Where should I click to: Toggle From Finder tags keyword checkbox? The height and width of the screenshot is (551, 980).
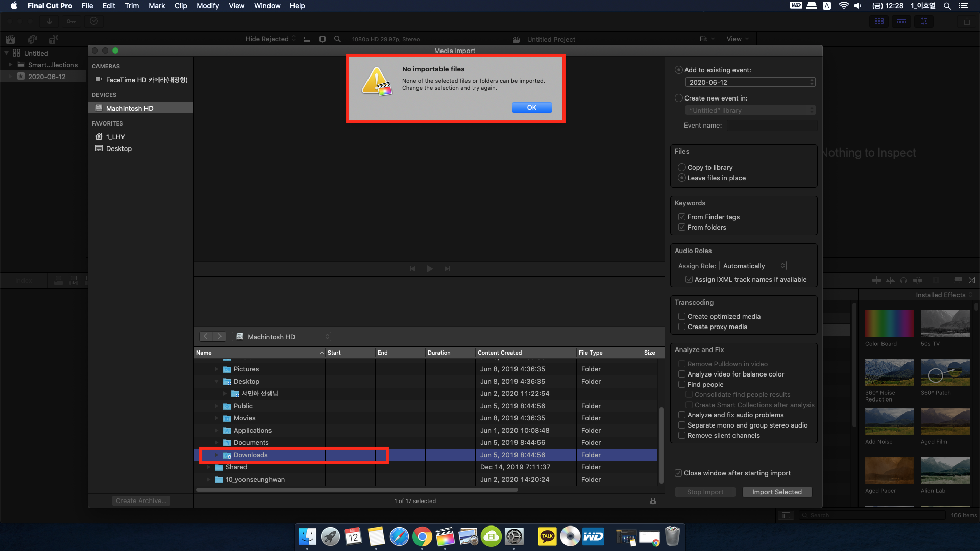click(681, 217)
